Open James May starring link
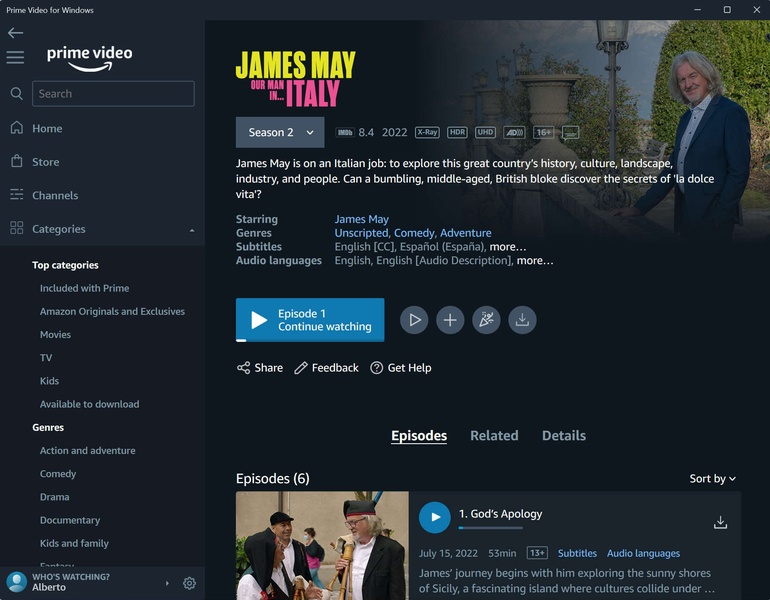This screenshot has height=600, width=770. click(x=361, y=219)
